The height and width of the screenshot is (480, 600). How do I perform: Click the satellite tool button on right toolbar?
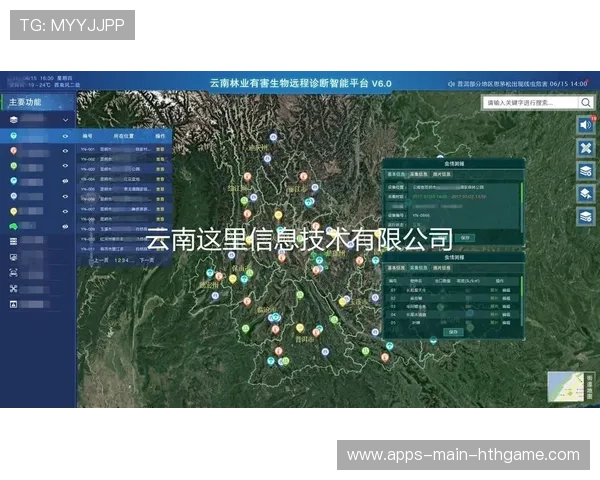(585, 148)
